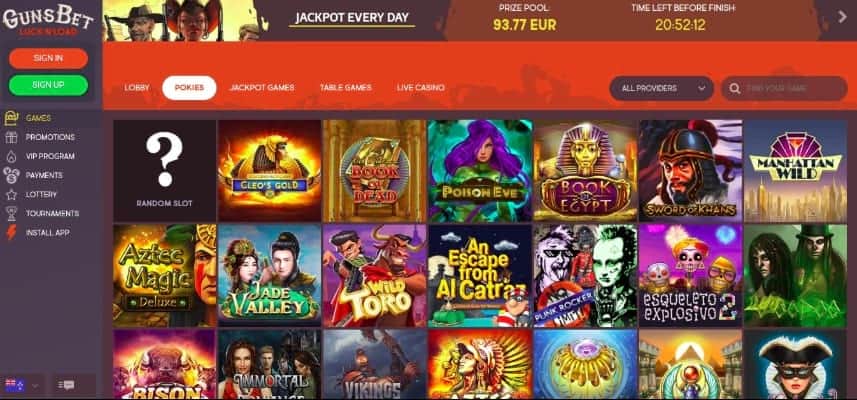This screenshot has width=857, height=400.
Task: Open the Book of Dead game
Action: point(374,170)
